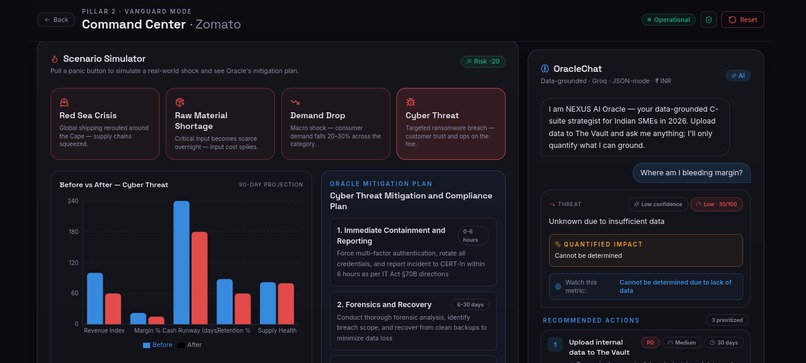Click the Operational status badge
Screen dimensions: 806x363
click(668, 20)
